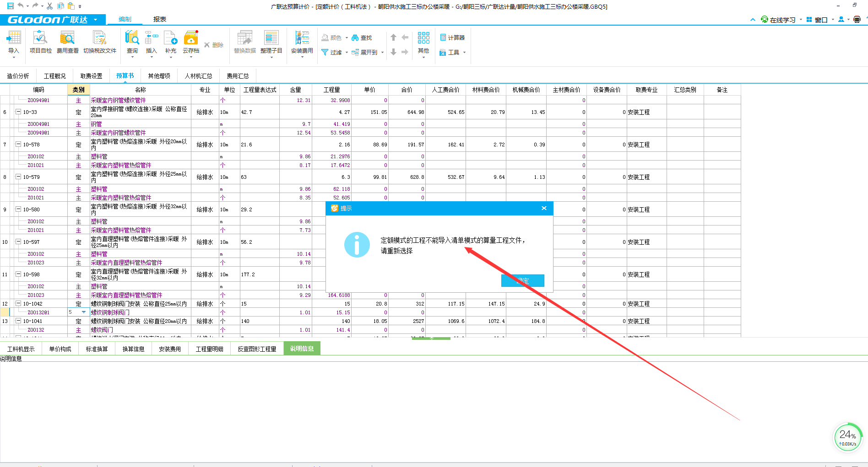The image size is (868, 467).
Task: Switch to the 单价构成 bottom tab
Action: (x=60, y=349)
